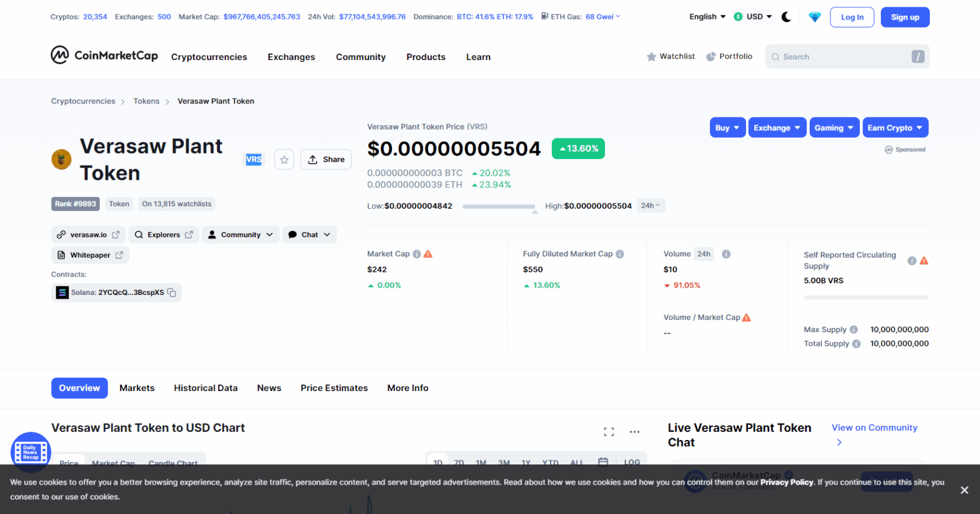Click the search slash shortcut icon
This screenshot has height=514, width=980.
pyautogui.click(x=918, y=56)
